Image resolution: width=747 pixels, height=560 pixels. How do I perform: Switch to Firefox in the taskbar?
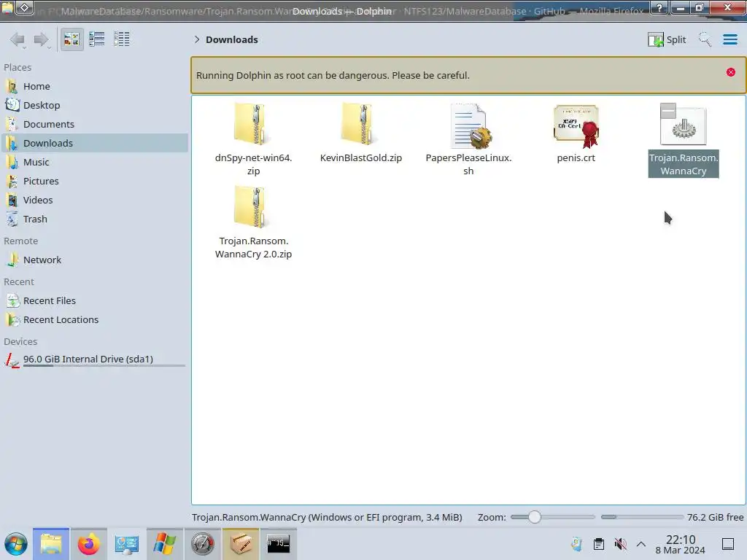(x=88, y=544)
